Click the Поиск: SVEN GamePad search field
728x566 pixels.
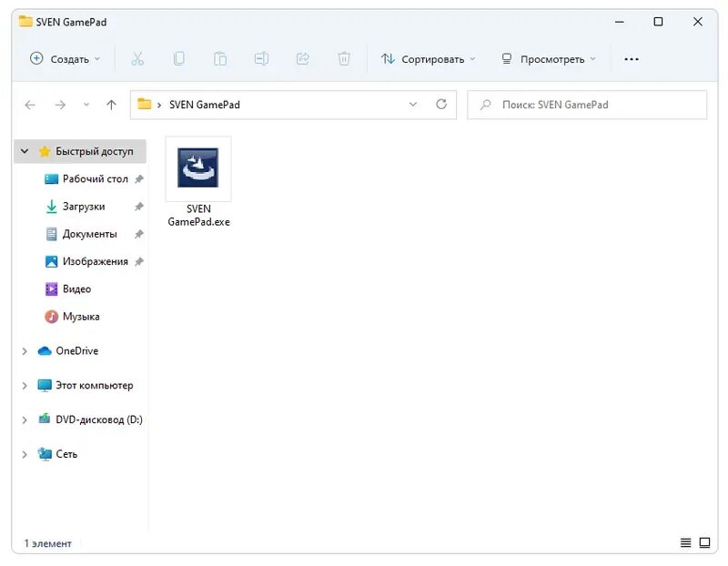pos(587,105)
